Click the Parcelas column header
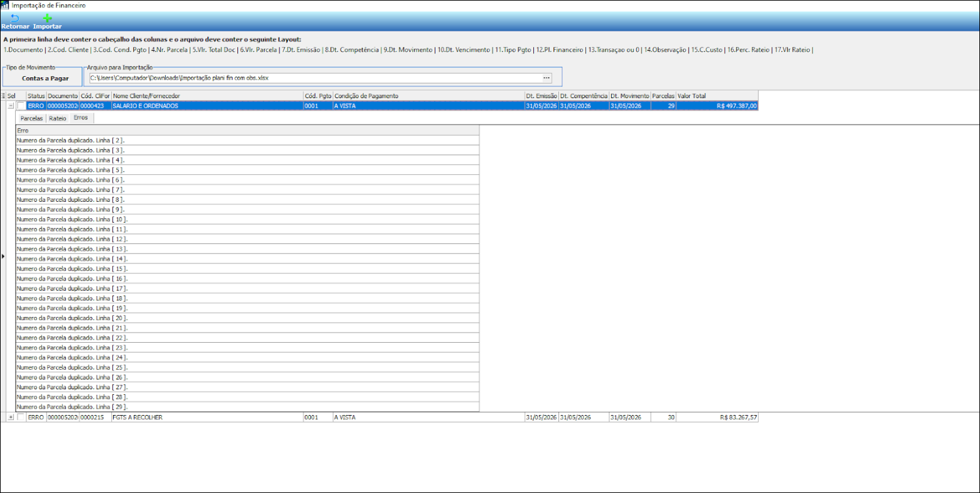980x493 pixels. coord(663,96)
